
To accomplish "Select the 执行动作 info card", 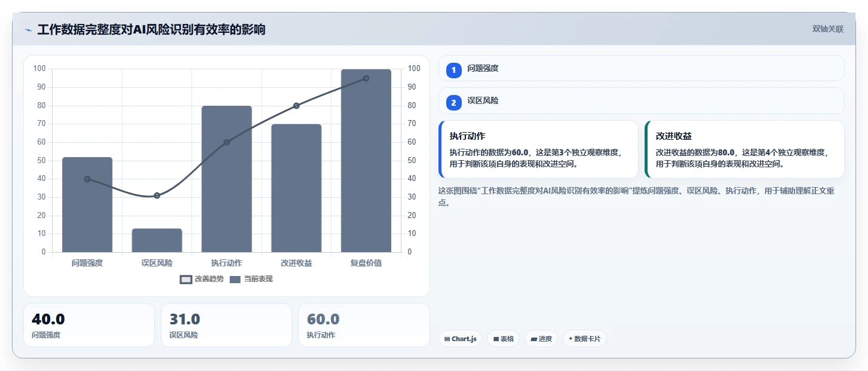I will click(x=538, y=149).
